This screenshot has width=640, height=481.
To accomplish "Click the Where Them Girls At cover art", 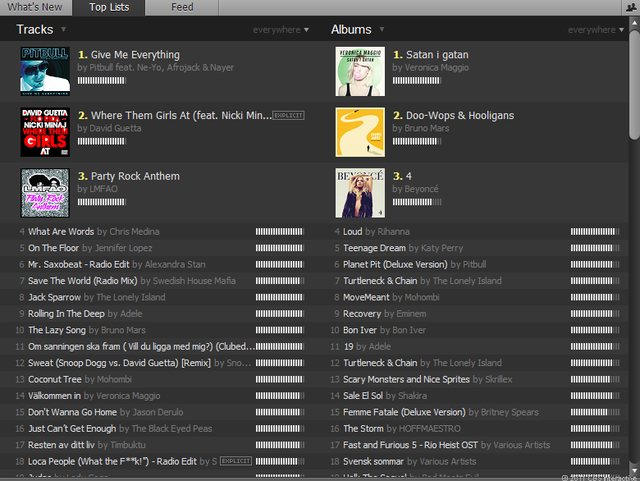I will (45, 132).
